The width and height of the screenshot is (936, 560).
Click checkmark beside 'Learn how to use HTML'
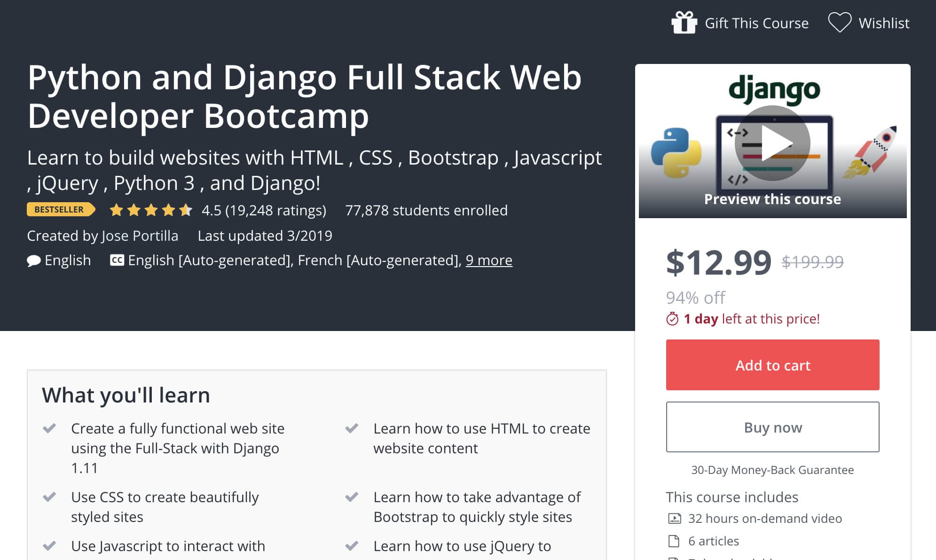352,428
